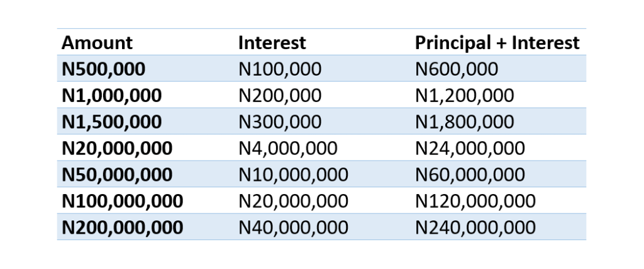Click the N240,000,000 total cell
The image size is (644, 269).
point(475,227)
